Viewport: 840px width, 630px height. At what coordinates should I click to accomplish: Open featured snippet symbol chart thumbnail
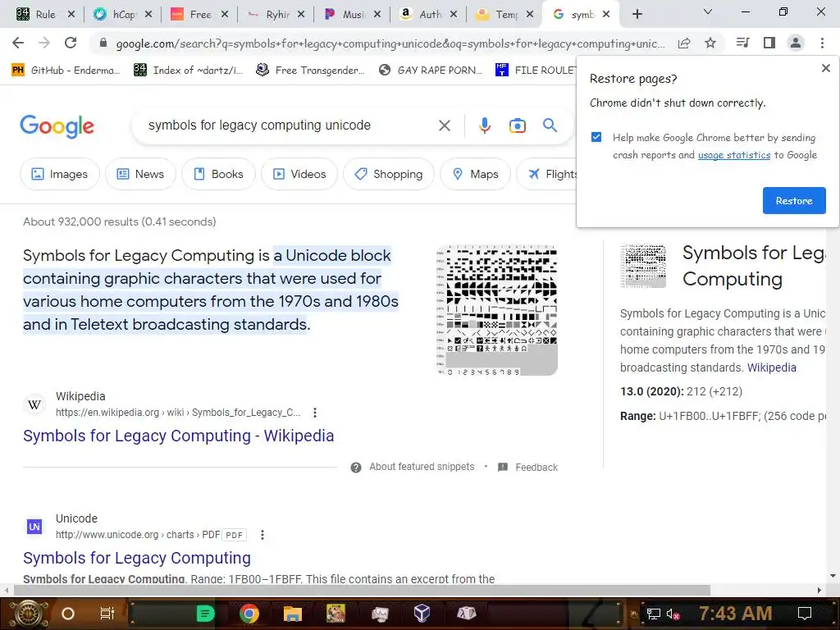coord(497,310)
